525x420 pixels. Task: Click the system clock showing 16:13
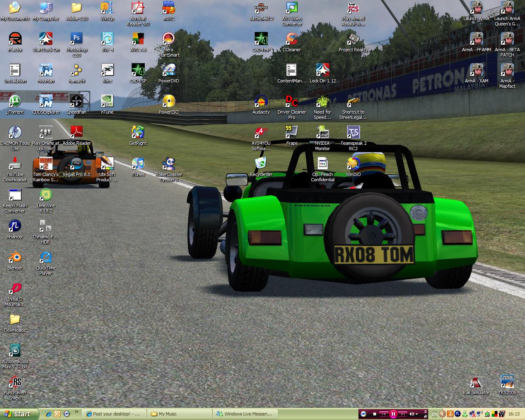514,414
